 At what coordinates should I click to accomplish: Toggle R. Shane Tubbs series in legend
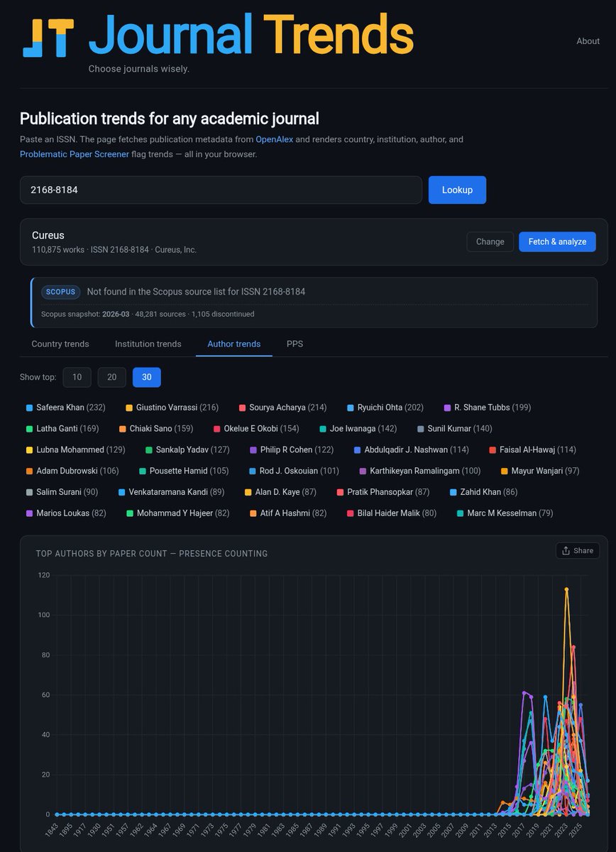[488, 408]
